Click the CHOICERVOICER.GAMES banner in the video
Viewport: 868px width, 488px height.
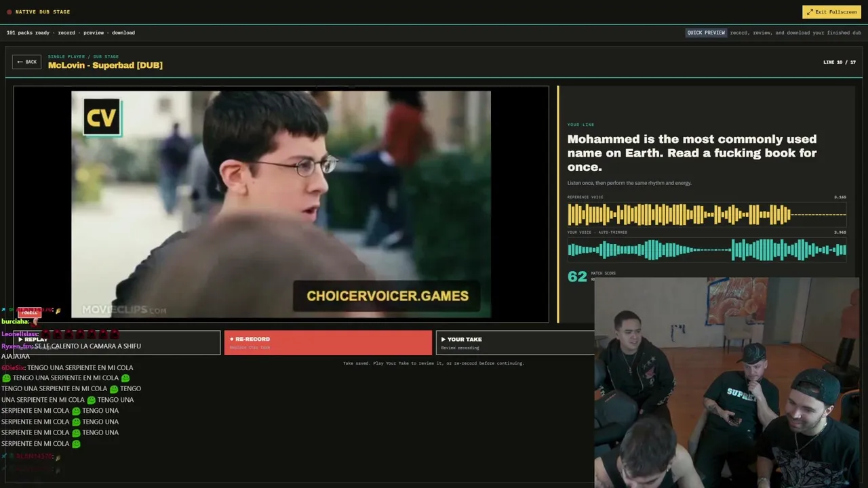click(x=387, y=296)
